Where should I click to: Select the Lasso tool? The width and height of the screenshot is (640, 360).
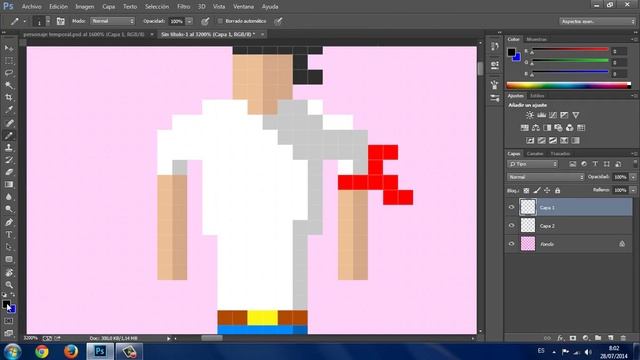pos(9,73)
